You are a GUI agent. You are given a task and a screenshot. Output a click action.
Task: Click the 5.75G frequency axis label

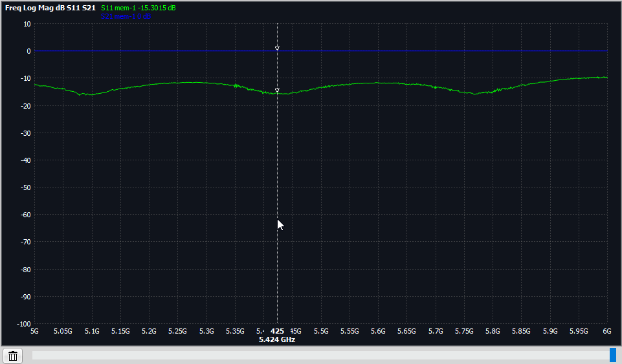464,331
